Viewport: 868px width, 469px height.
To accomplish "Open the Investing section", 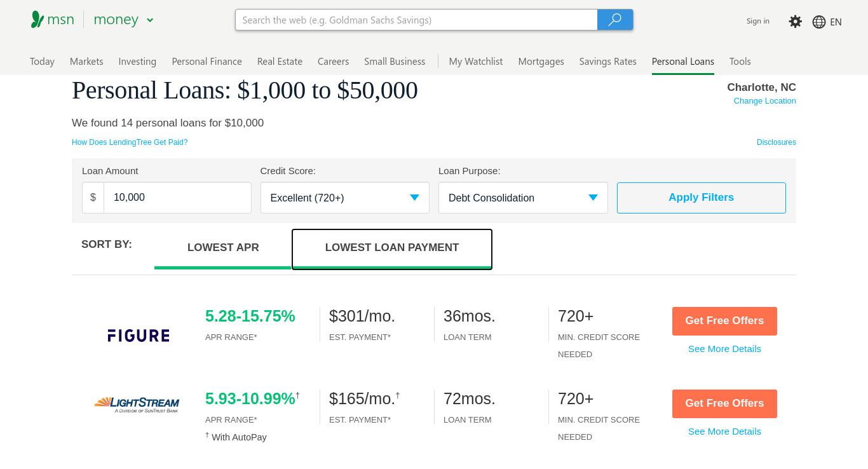I will click(x=137, y=62).
